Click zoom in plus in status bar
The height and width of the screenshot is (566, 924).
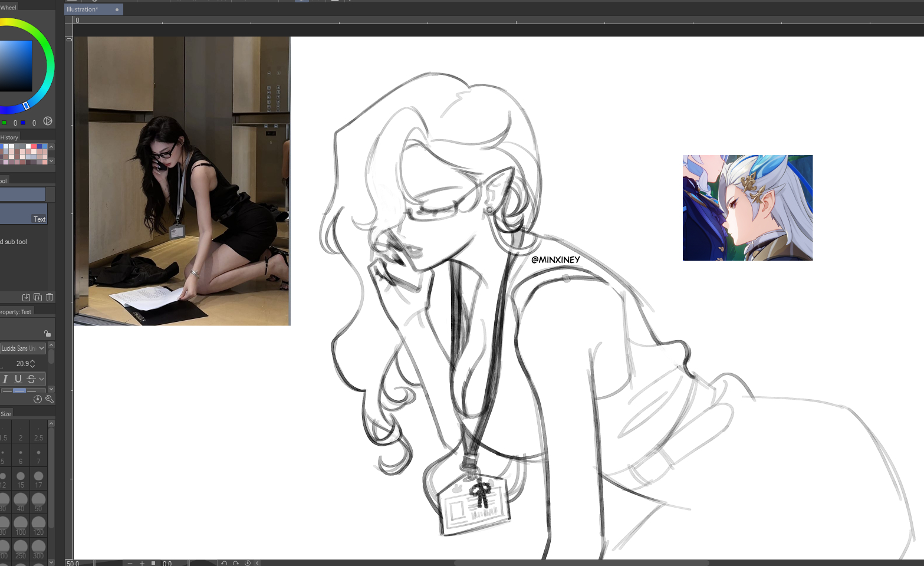pyautogui.click(x=142, y=563)
